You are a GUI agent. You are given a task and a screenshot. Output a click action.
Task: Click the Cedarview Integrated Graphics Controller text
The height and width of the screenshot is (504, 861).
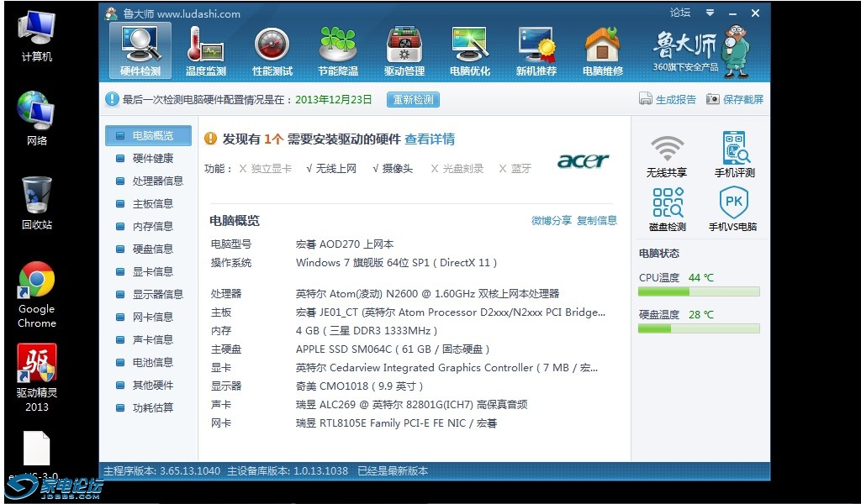pyautogui.click(x=447, y=368)
